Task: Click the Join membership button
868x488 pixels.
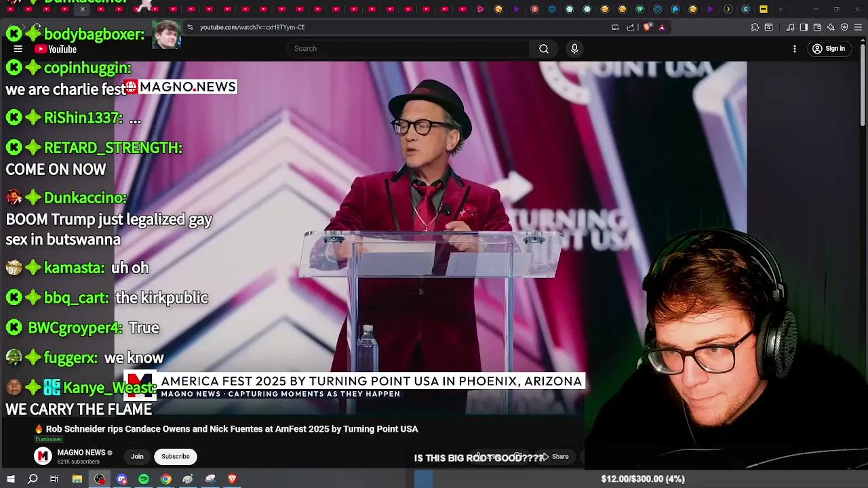Action: pyautogui.click(x=137, y=456)
